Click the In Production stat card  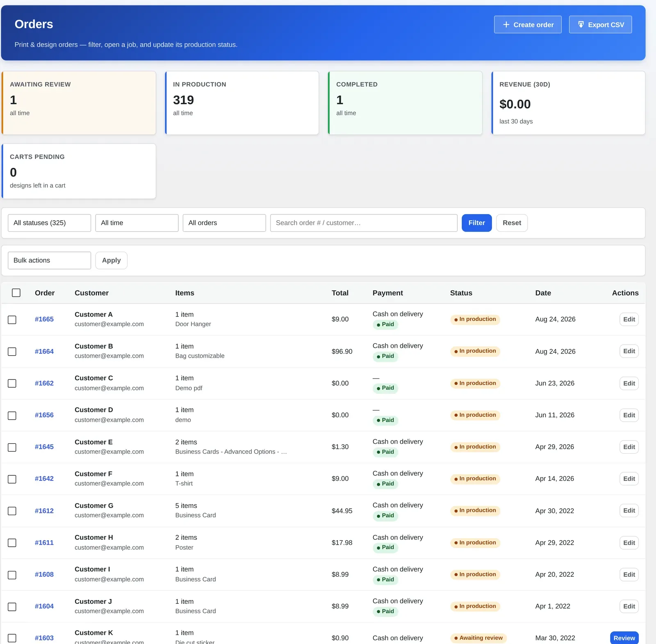click(x=242, y=103)
